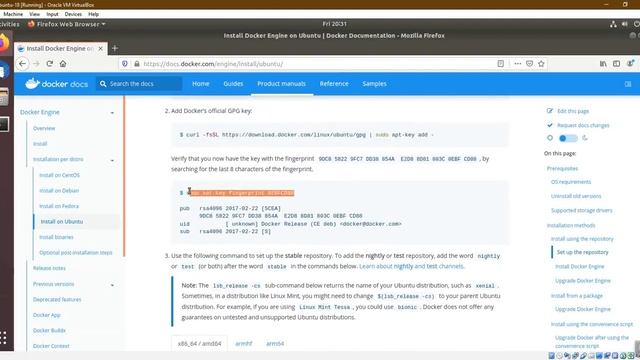Open the Firefox Web Browser app menu
Viewport: 640px width, 360px height.
(67, 24)
